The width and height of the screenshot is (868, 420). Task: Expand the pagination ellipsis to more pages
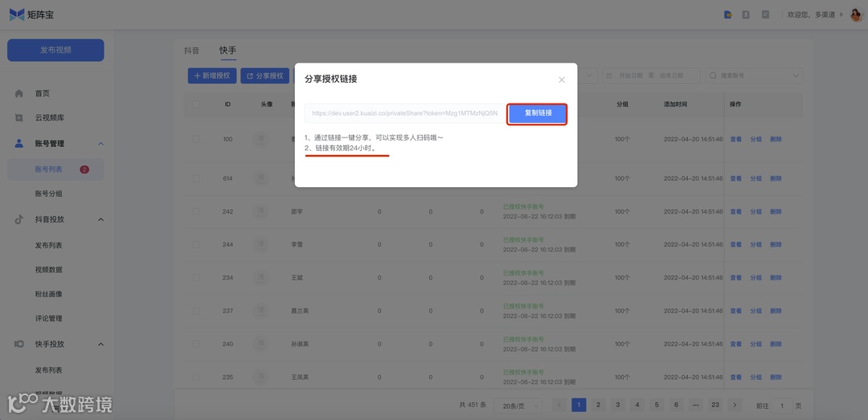coord(695,405)
